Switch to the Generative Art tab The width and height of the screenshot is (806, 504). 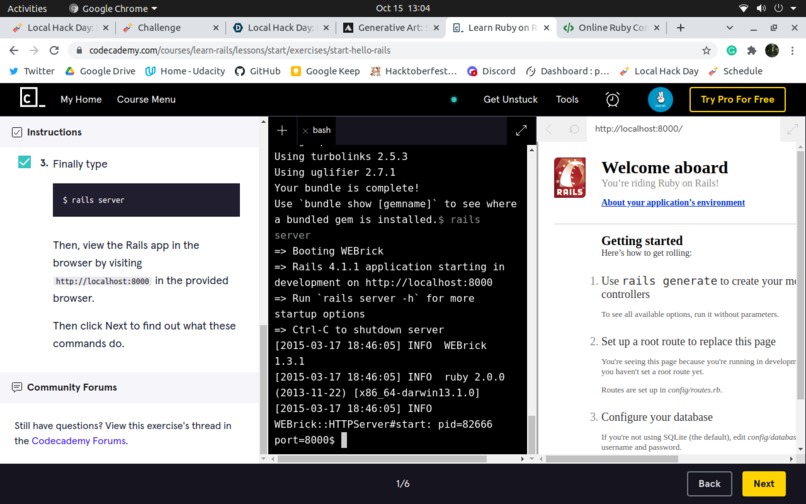[391, 28]
